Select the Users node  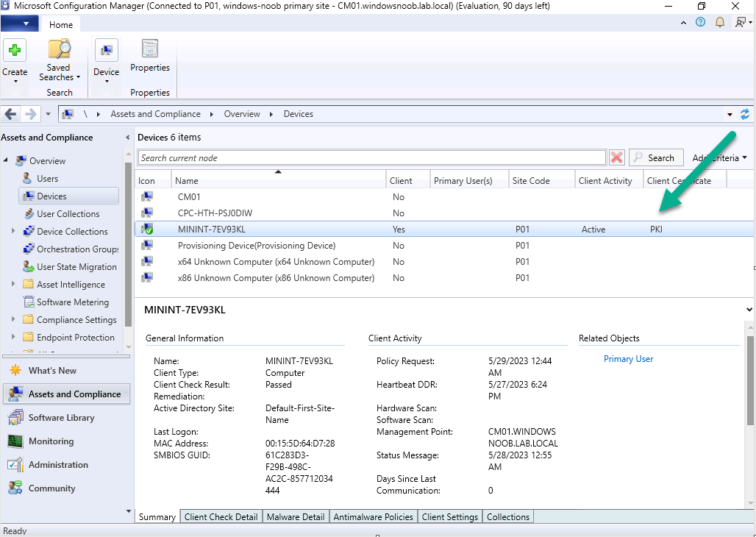(x=47, y=179)
